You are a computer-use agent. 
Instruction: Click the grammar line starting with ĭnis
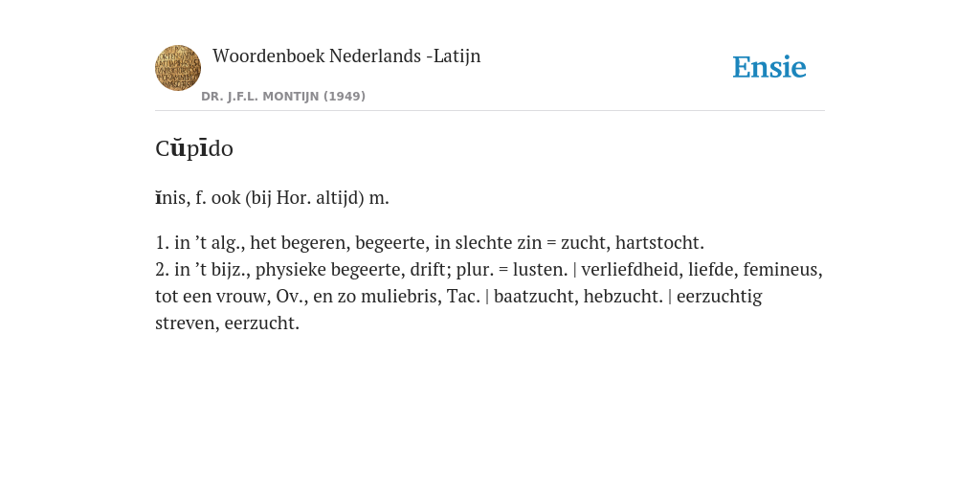[x=272, y=197]
